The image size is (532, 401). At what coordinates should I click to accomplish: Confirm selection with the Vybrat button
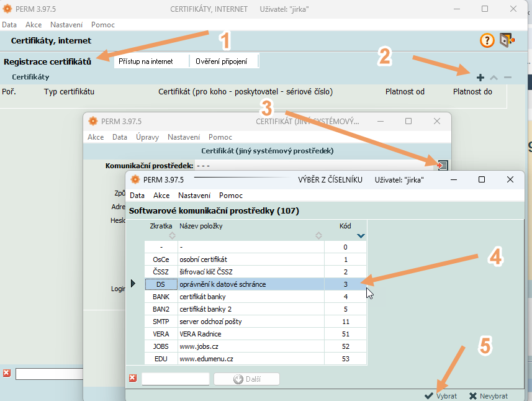(440, 396)
